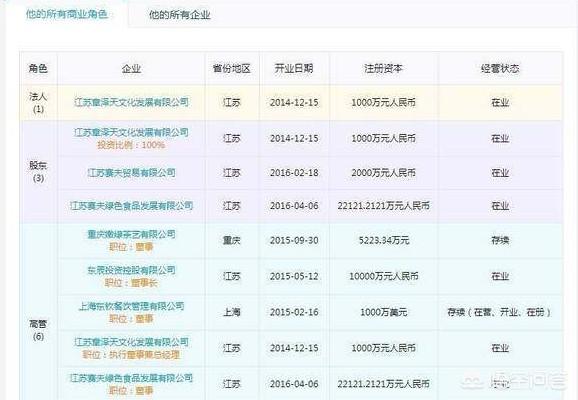This screenshot has height=400, width=578.
Task: Select the 股东 (3) role cell
Action: pyautogui.click(x=38, y=172)
